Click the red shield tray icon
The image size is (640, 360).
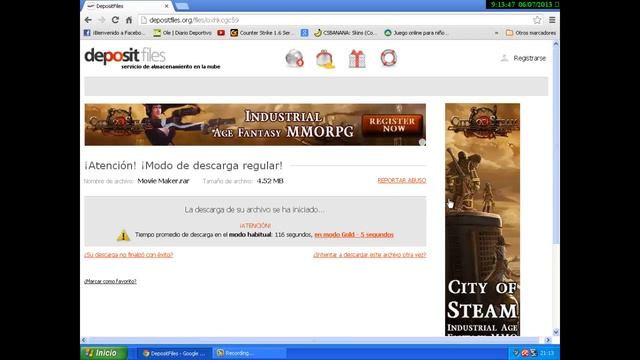point(525,353)
